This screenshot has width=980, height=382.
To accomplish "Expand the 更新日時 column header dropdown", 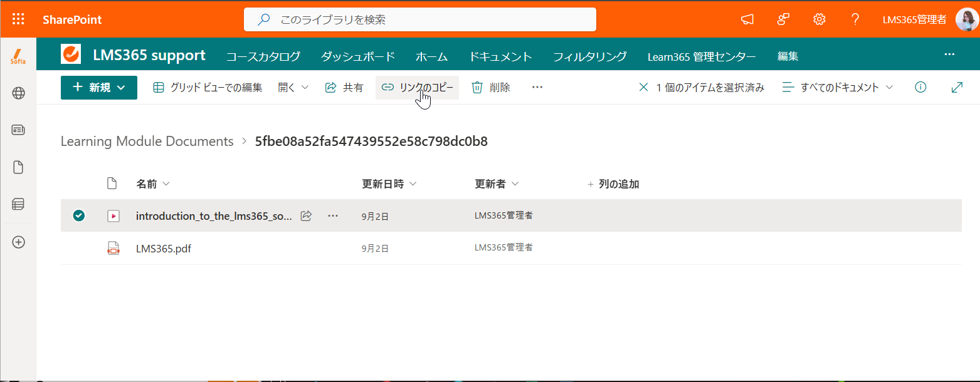I will (389, 184).
